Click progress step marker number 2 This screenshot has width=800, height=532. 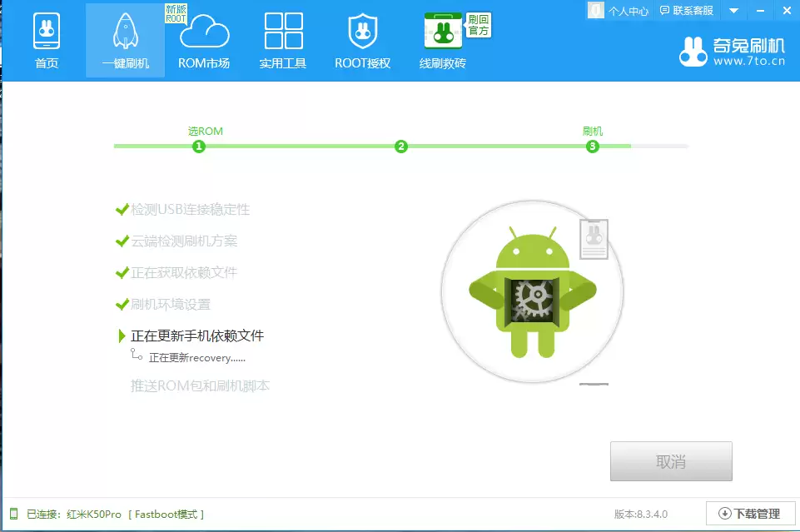[400, 146]
